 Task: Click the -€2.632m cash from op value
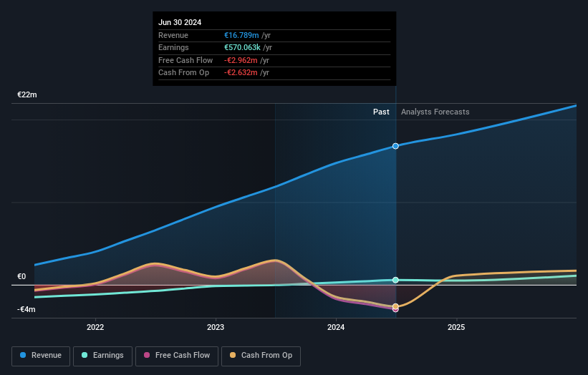click(241, 73)
